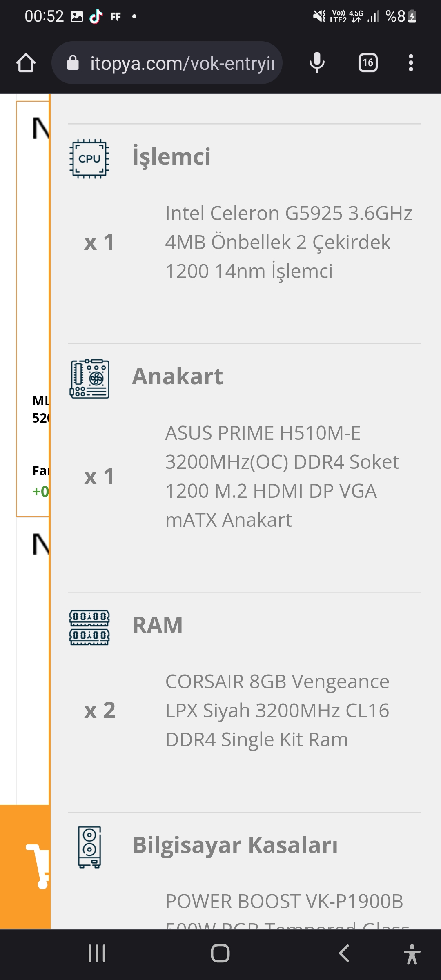The width and height of the screenshot is (441, 980).
Task: Tap the site security lock icon
Action: click(73, 63)
